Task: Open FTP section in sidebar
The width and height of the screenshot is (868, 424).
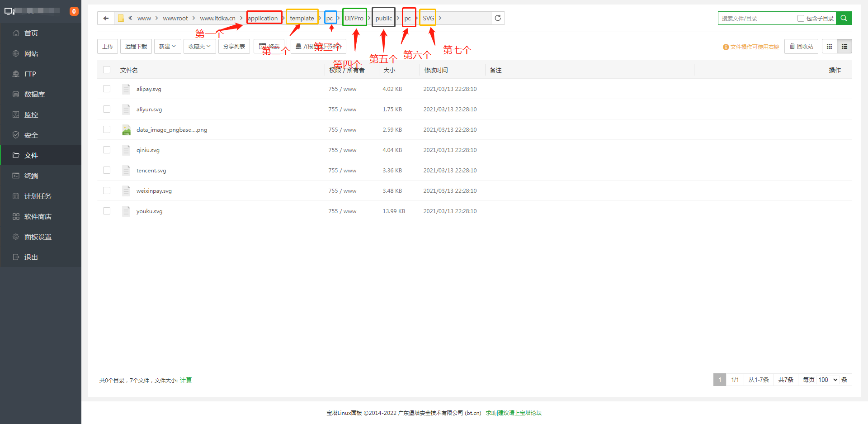Action: click(x=41, y=74)
